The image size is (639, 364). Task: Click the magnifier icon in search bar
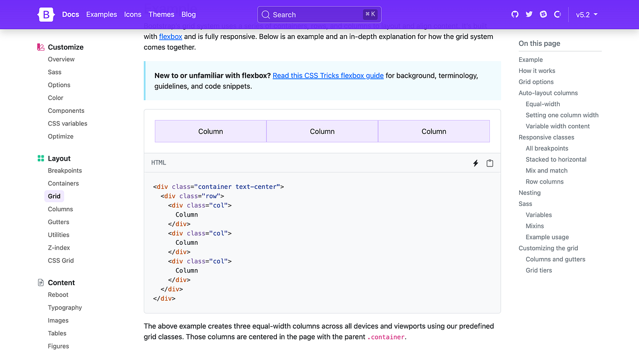pos(265,14)
